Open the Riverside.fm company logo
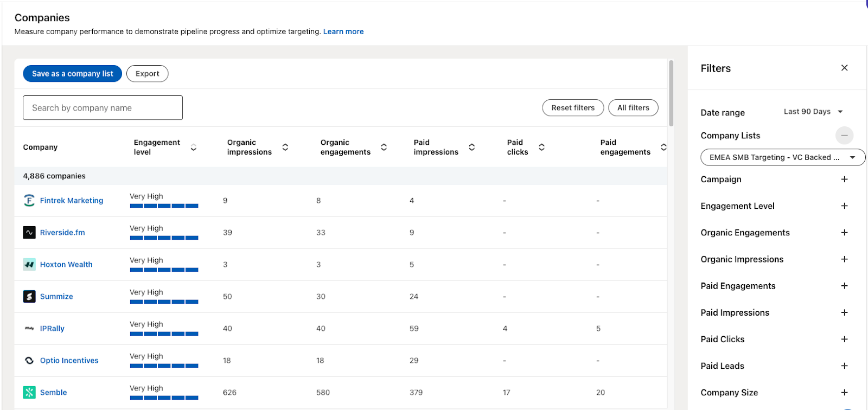The image size is (868, 410). (x=29, y=233)
